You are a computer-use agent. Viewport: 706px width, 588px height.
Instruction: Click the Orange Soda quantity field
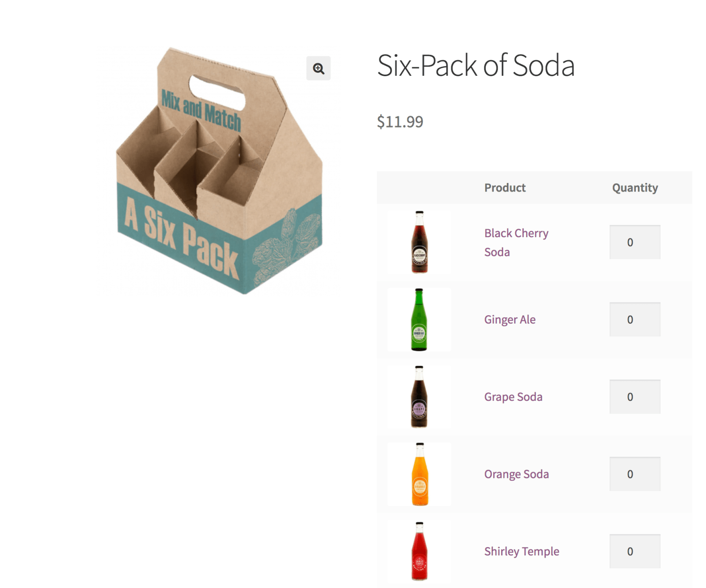click(634, 474)
